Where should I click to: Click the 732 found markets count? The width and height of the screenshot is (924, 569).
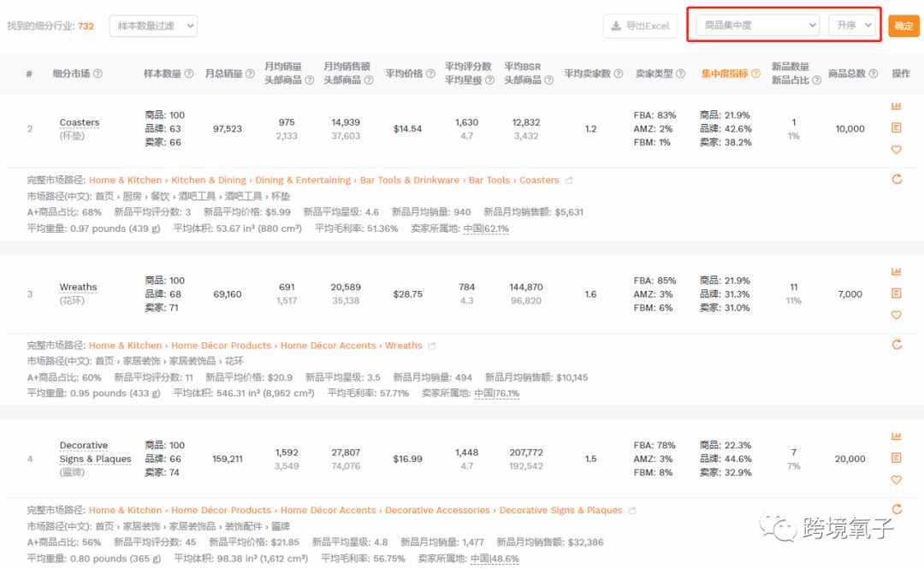tap(86, 26)
